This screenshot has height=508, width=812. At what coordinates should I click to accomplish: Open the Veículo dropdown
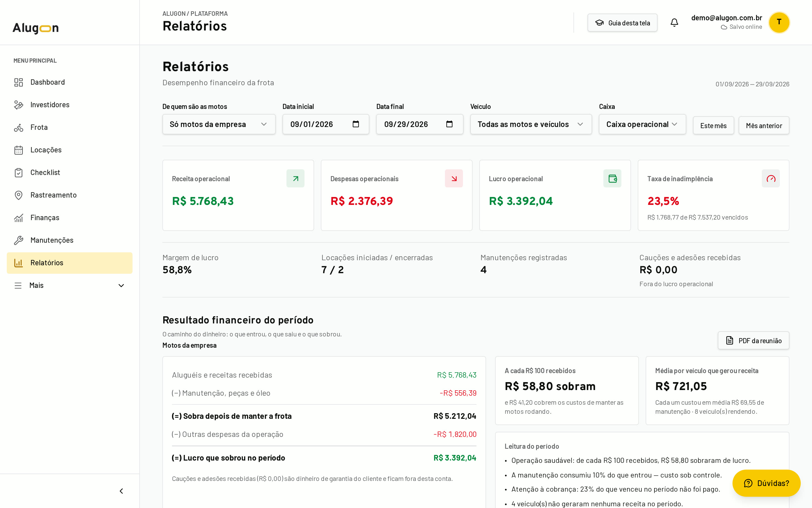531,124
